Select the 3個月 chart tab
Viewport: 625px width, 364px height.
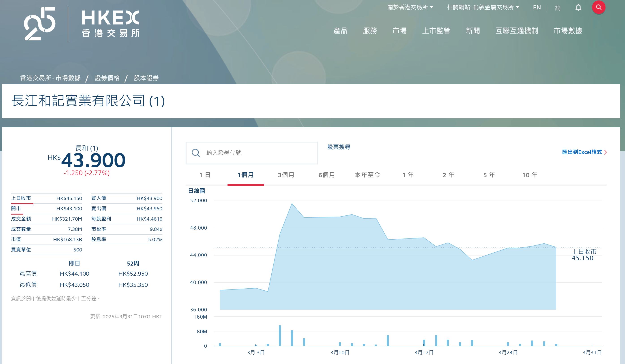click(286, 175)
